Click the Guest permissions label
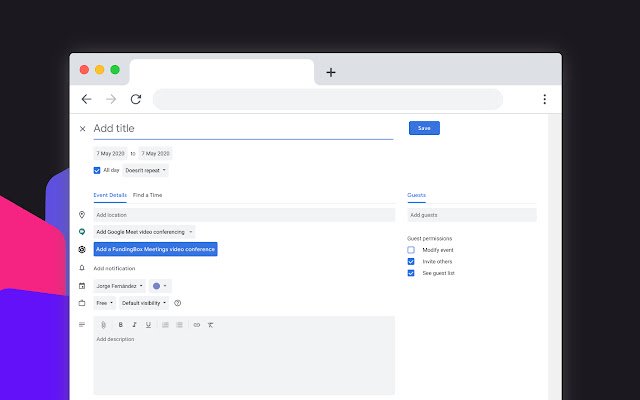Screen dimensions: 640x400 (429, 238)
